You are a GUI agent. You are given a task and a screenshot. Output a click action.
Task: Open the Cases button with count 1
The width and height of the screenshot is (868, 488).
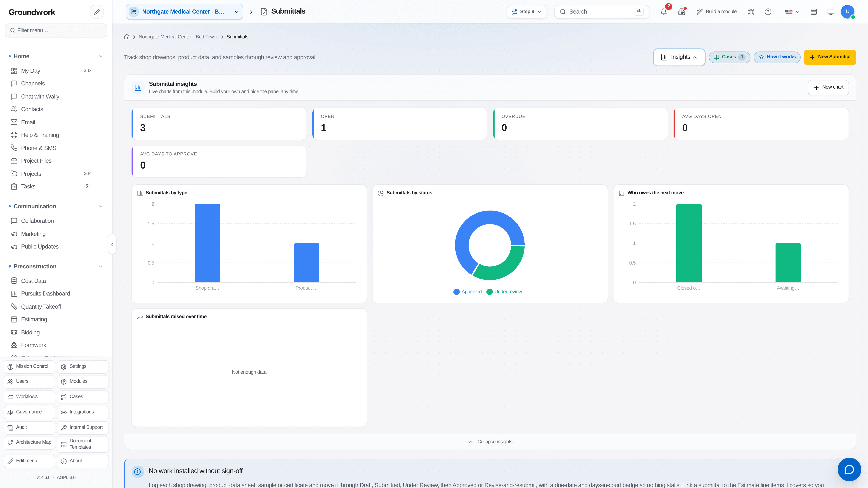729,57
